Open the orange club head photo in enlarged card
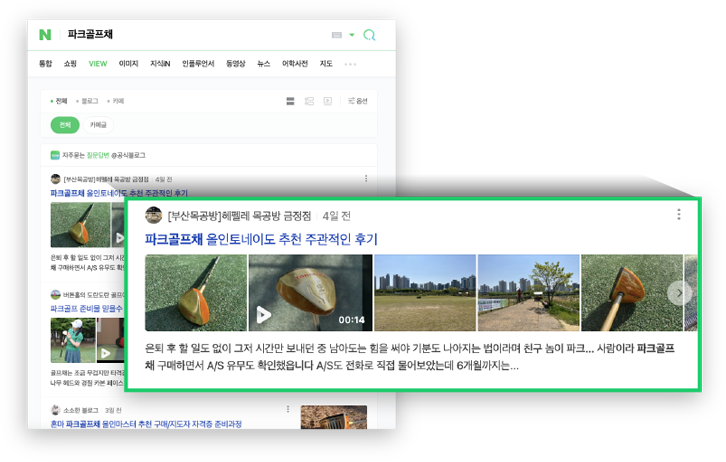The image size is (726, 462). (632, 293)
